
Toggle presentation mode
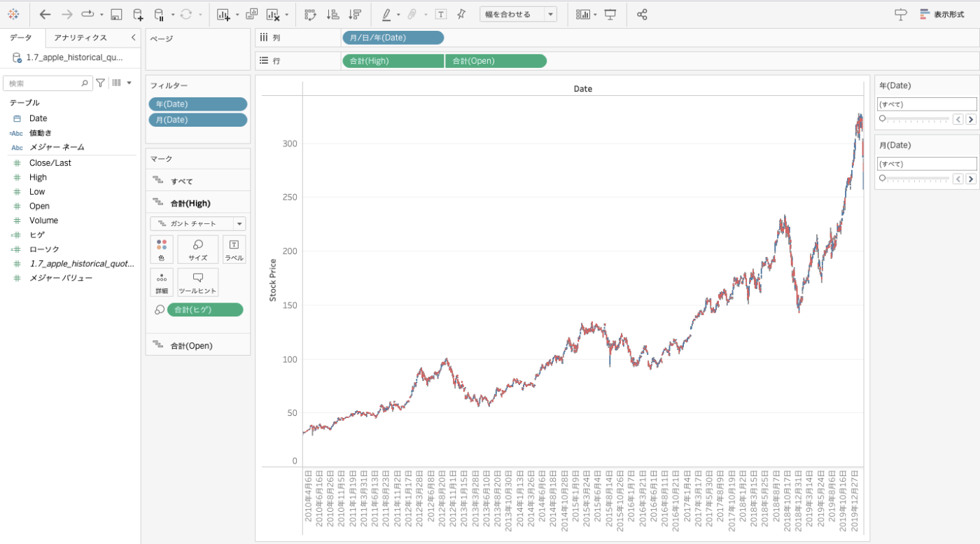click(x=610, y=13)
